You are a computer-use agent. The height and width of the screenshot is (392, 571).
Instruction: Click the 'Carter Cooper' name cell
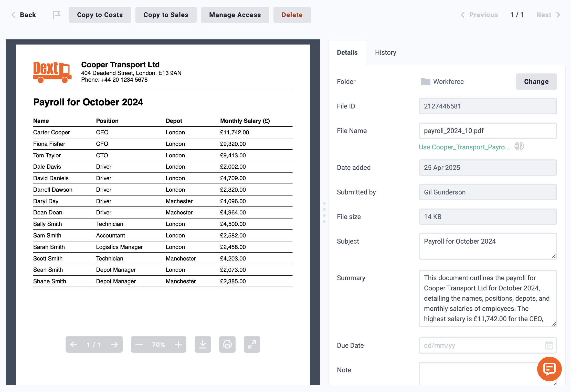coord(51,132)
